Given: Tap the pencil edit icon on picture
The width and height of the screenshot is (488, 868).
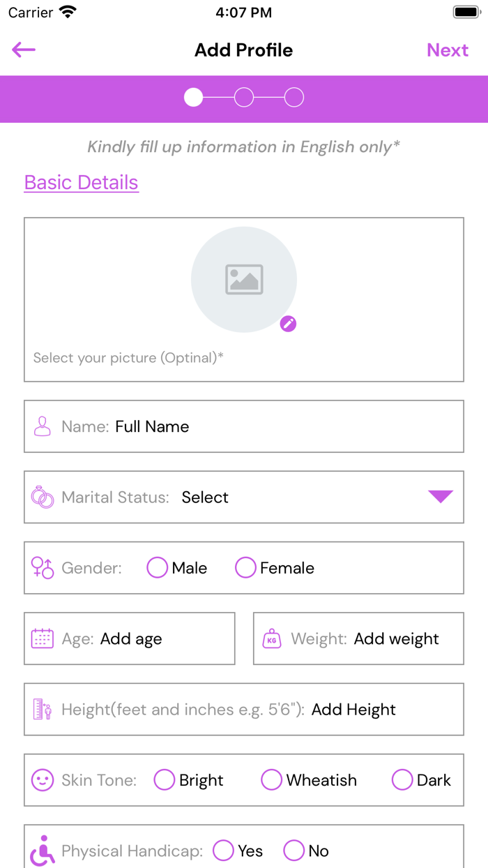Looking at the screenshot, I should coord(288,324).
